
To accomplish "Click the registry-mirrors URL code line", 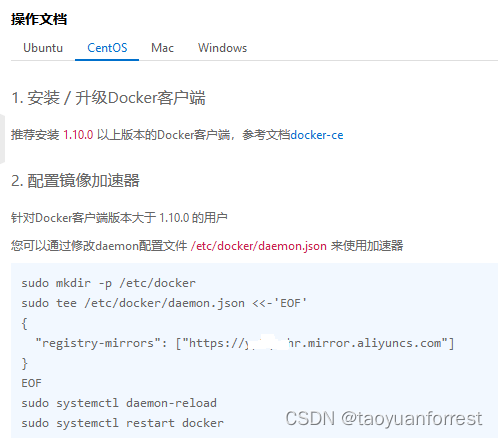I will [245, 343].
